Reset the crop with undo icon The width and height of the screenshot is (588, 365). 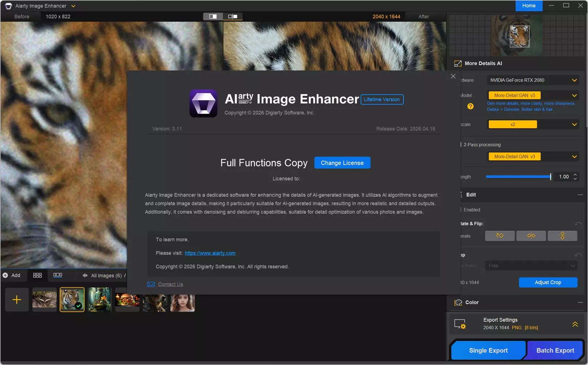[x=578, y=255]
